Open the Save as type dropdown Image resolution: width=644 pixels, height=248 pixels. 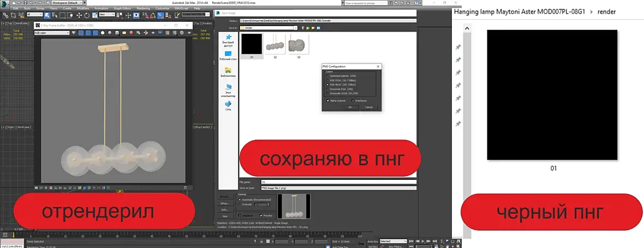point(338,188)
